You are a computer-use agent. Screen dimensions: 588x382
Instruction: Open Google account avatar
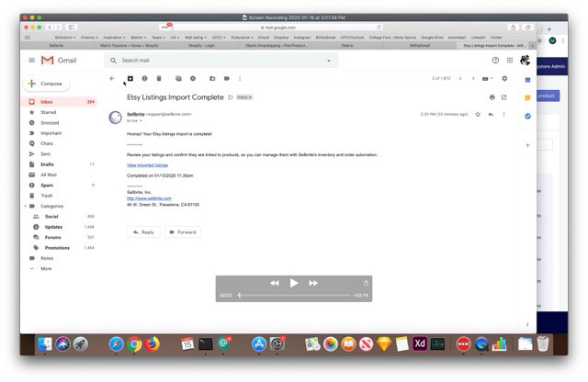point(525,60)
